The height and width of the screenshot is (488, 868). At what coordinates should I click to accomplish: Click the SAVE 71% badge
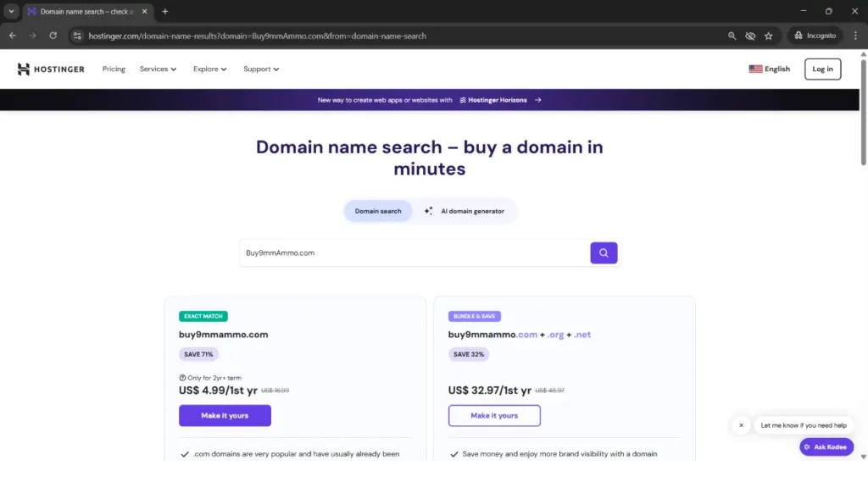[198, 354]
